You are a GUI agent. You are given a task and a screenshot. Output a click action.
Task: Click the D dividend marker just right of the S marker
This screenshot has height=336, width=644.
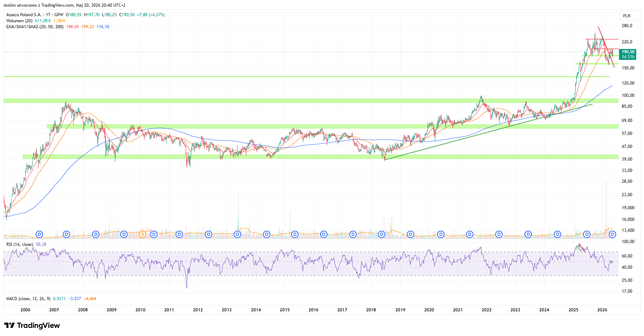(x=154, y=234)
